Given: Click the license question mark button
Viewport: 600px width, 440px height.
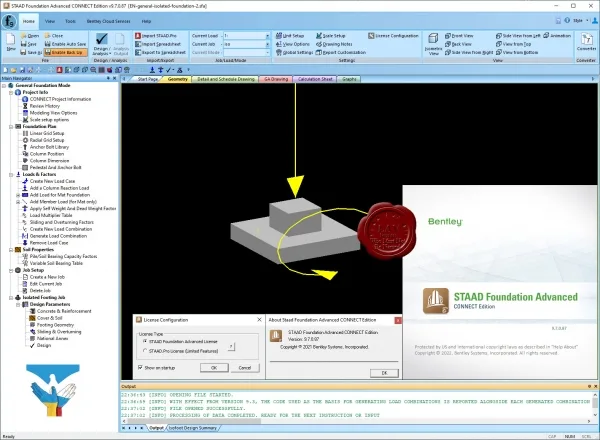Looking at the screenshot, I should coord(231,347).
